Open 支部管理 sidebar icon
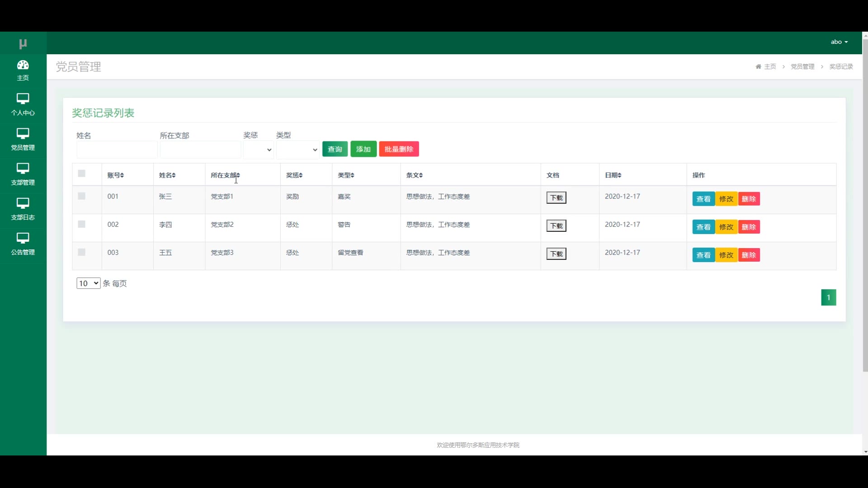The width and height of the screenshot is (868, 488). point(23,168)
